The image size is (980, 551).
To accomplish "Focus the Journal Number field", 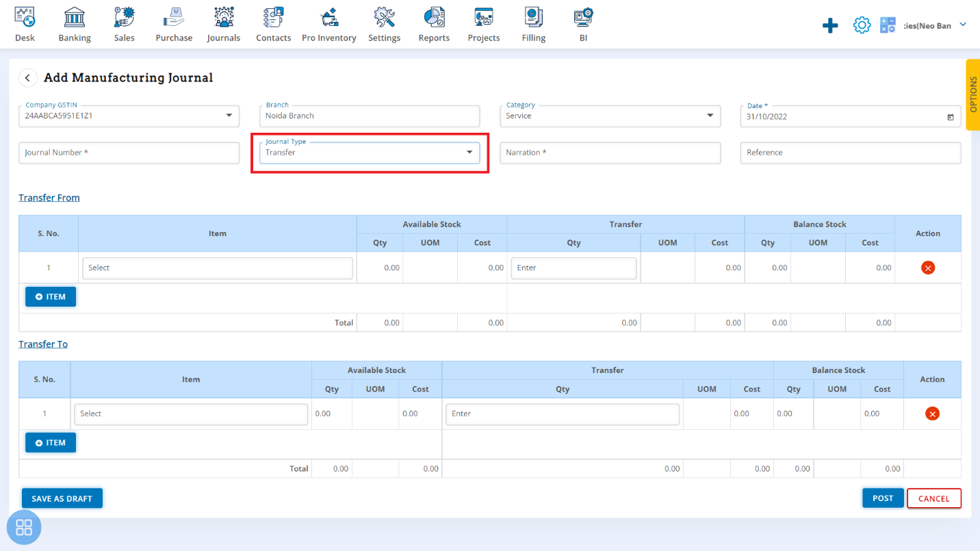I will pos(129,153).
